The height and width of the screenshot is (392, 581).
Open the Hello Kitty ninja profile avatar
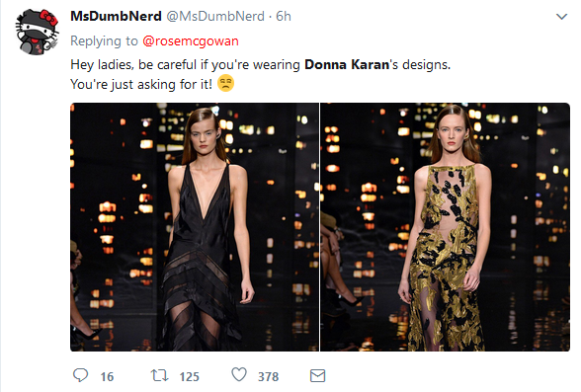[37, 32]
